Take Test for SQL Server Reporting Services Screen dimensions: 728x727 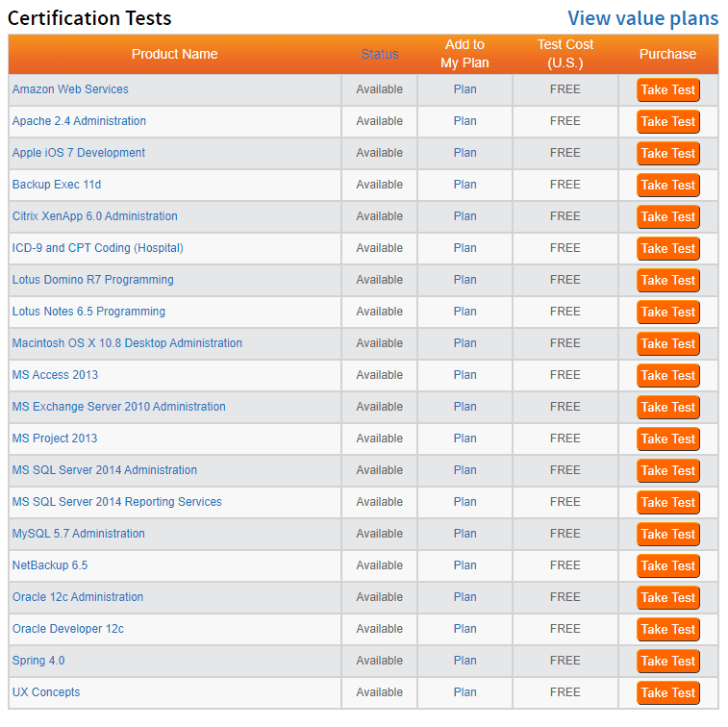[667, 502]
